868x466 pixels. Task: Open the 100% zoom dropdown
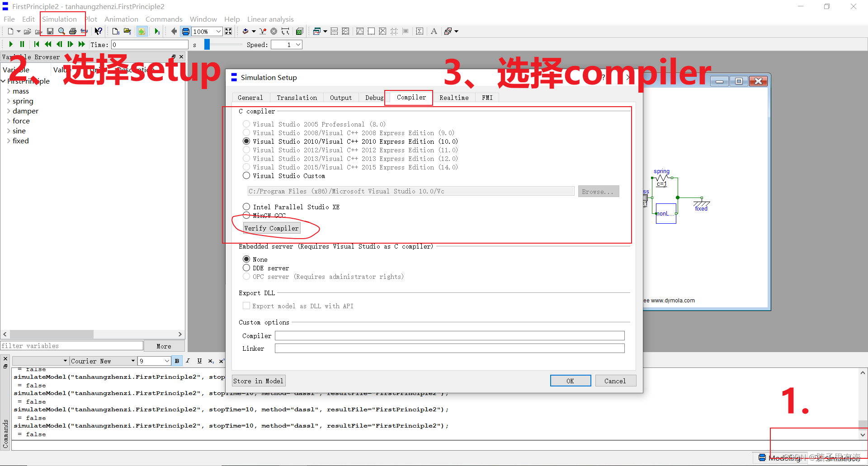coord(218,31)
